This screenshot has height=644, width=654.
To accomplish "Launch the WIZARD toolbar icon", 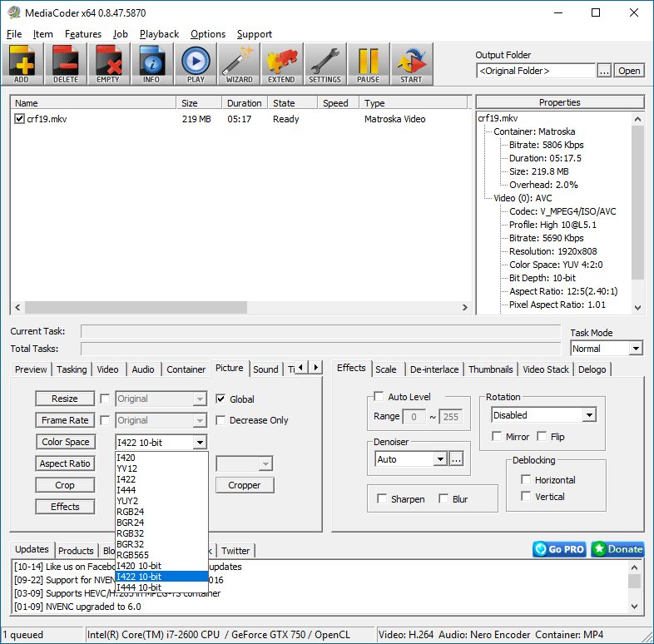I will click(x=239, y=64).
